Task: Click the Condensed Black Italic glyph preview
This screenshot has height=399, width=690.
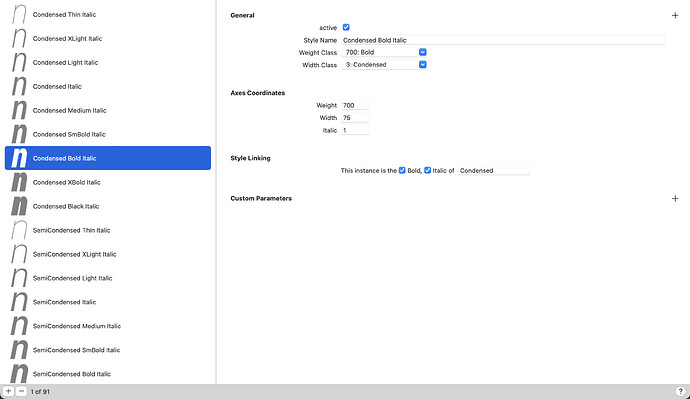Action: pos(19,206)
